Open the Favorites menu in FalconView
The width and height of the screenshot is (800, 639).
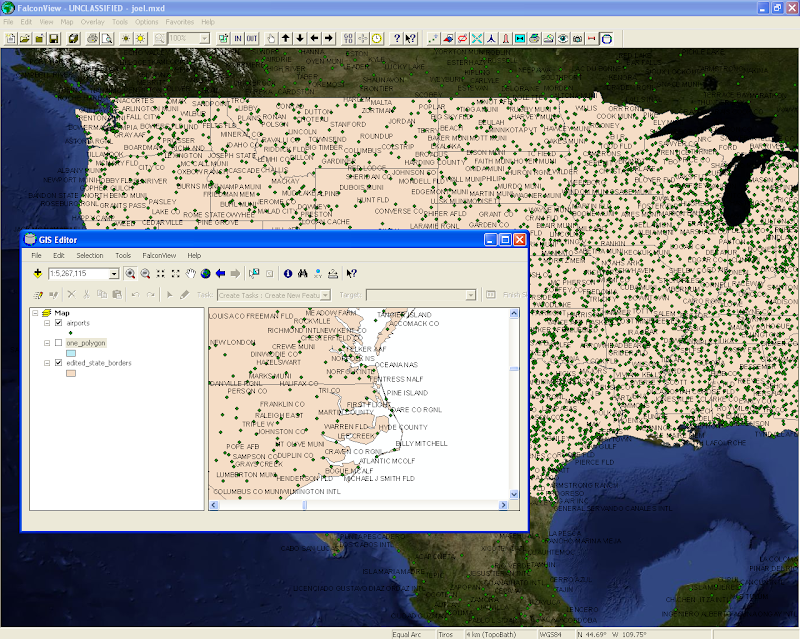click(x=180, y=22)
